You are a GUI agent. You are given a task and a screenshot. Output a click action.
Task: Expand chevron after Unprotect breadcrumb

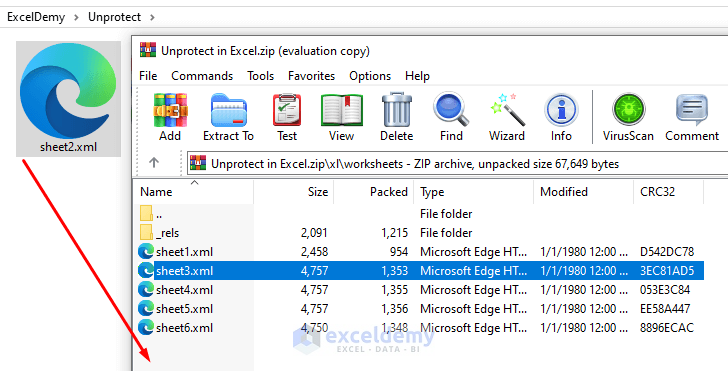[152, 18]
